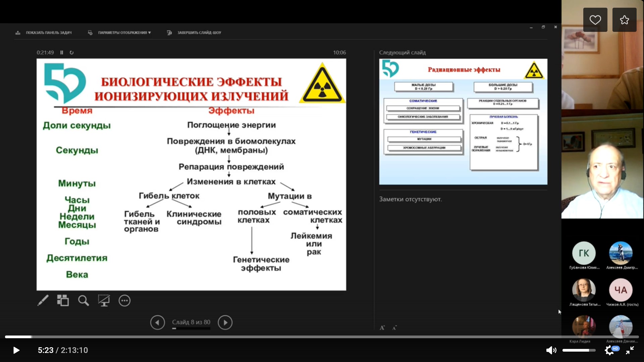The height and width of the screenshot is (362, 644).
Task: Open video quality settings gear
Action: click(609, 350)
